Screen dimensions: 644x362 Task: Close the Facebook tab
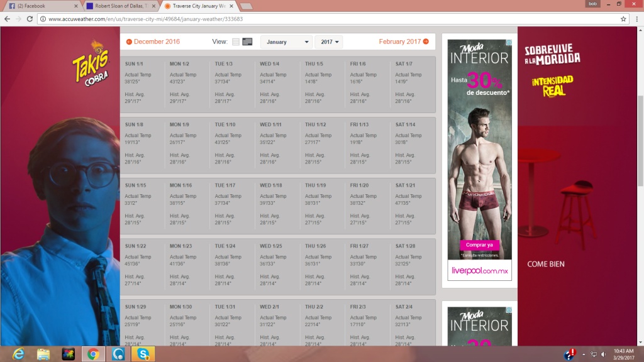[x=76, y=6]
